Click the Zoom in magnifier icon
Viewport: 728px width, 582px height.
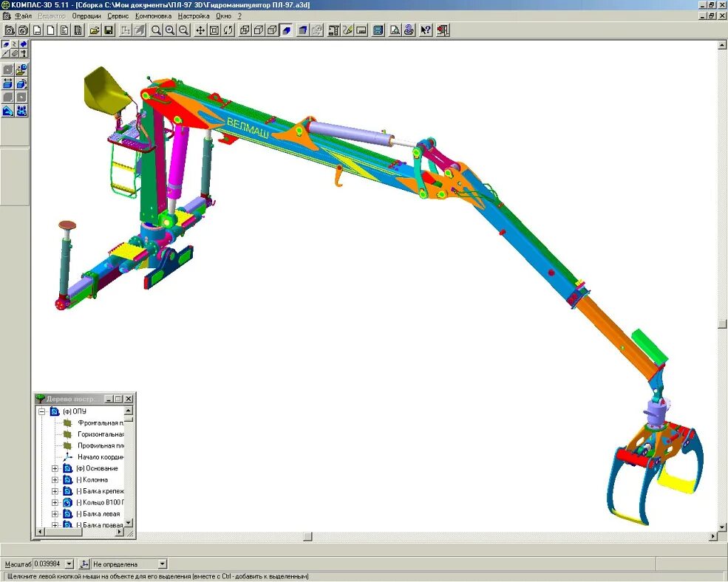tap(171, 30)
